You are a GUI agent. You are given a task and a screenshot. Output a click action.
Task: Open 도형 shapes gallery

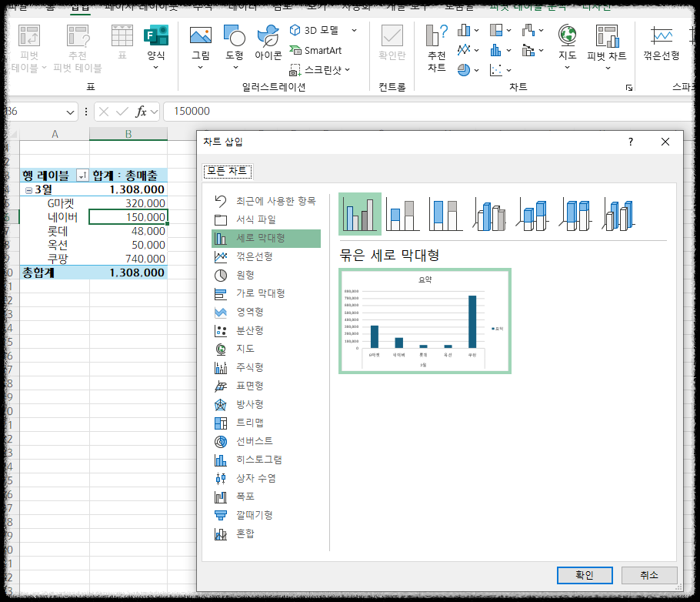[235, 48]
